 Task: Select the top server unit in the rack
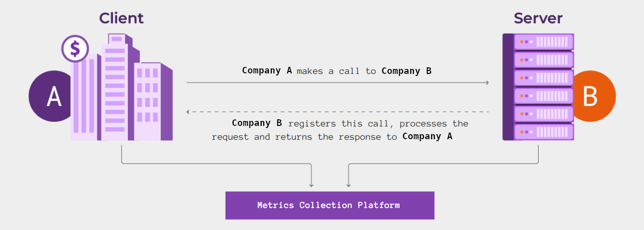(544, 42)
